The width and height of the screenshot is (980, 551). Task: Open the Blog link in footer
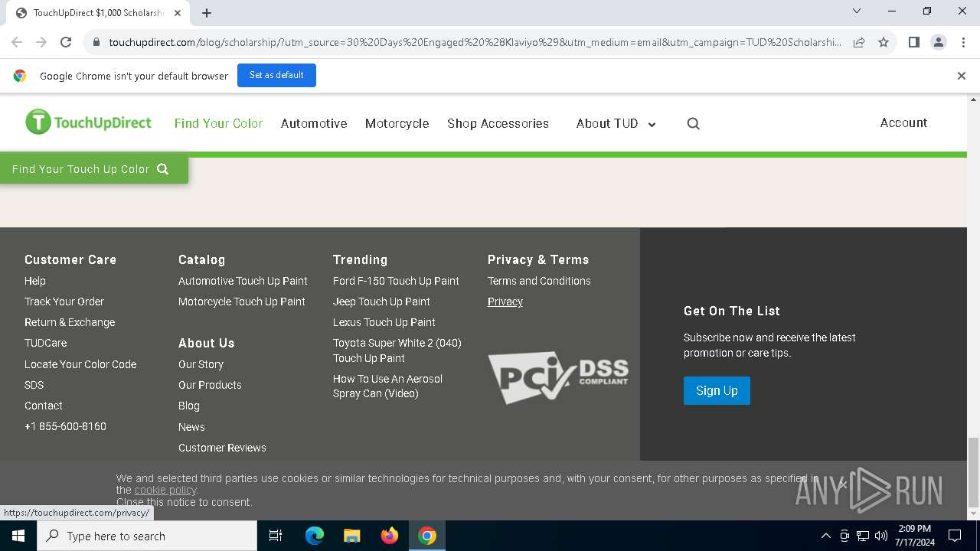tap(189, 406)
